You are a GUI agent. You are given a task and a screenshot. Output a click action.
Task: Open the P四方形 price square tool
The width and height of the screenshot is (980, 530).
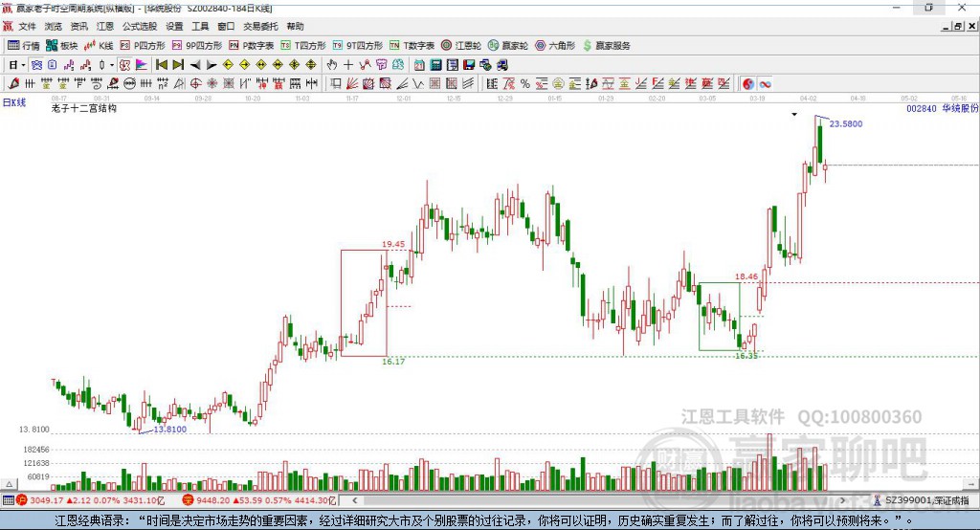tap(143, 46)
